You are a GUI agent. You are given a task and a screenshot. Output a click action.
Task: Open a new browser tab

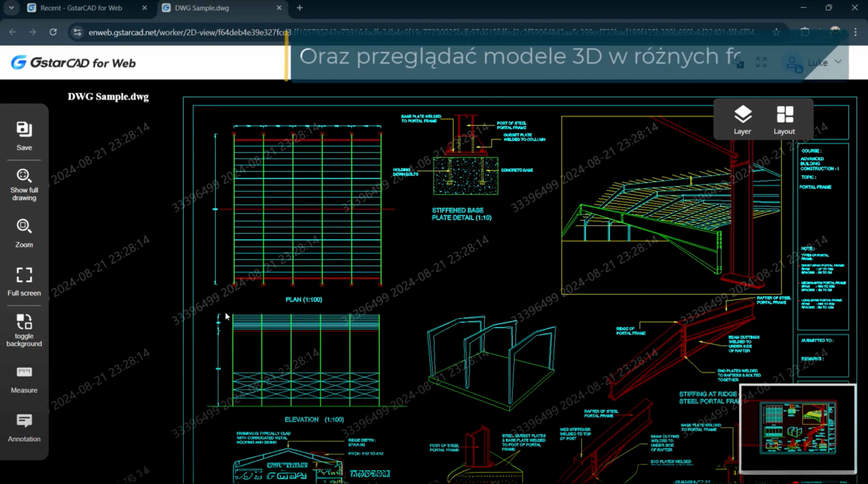(x=300, y=8)
